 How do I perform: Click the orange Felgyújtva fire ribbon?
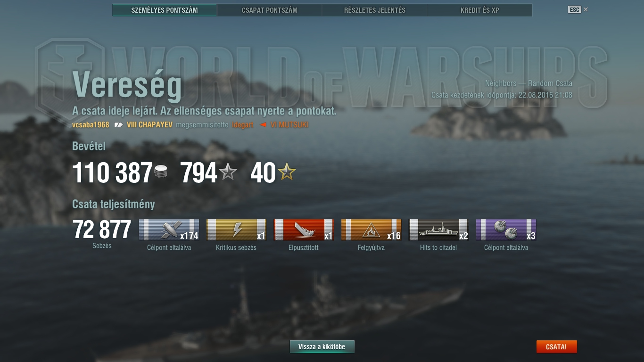coord(371,230)
